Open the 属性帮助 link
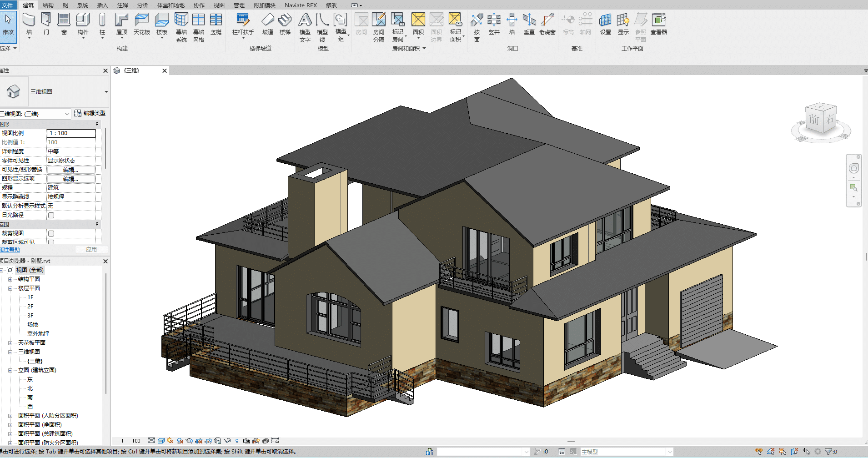Image resolution: width=868 pixels, height=458 pixels. tap(10, 250)
